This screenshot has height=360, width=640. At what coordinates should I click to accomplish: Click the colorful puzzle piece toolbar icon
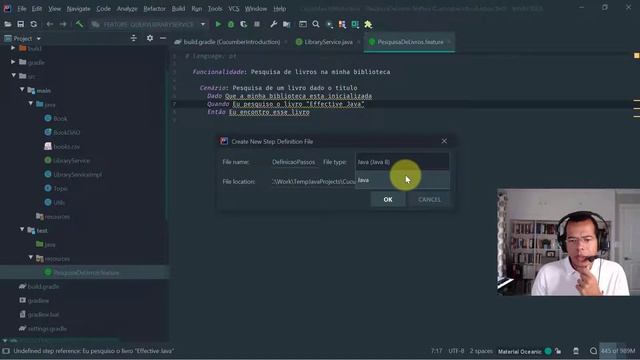coord(368,24)
